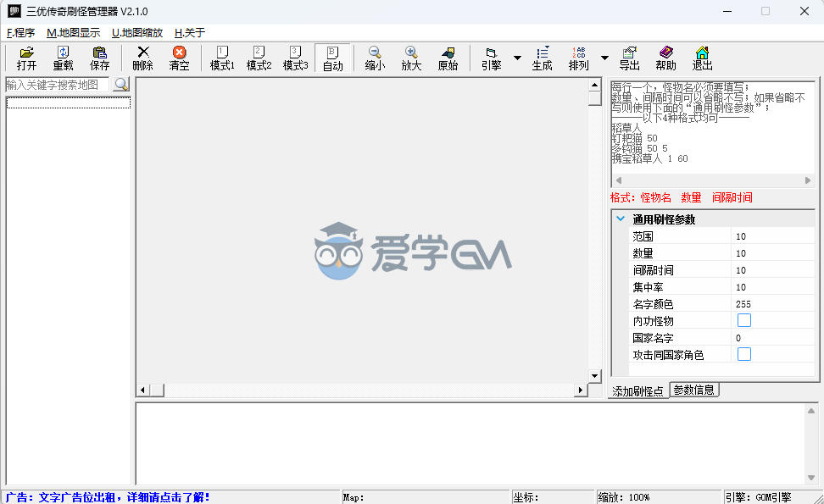Generate spawn file with 生成

pyautogui.click(x=542, y=58)
